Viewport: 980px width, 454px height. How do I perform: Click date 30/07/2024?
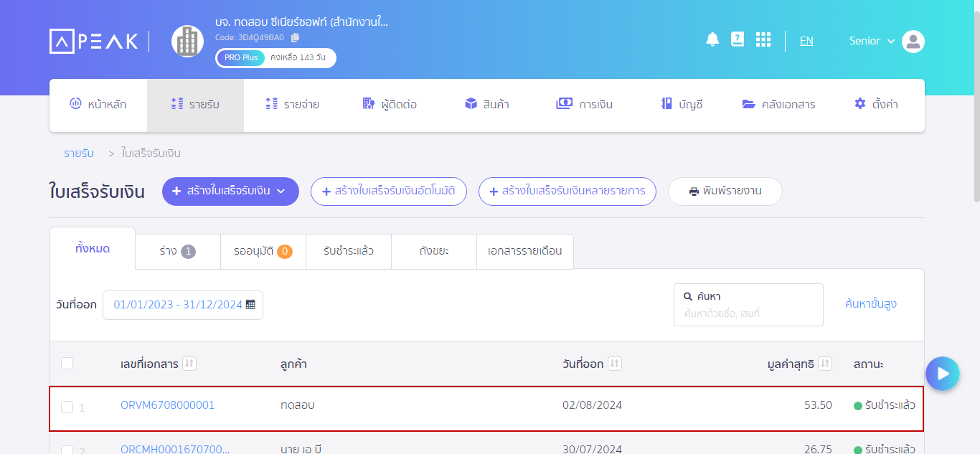[592, 450]
